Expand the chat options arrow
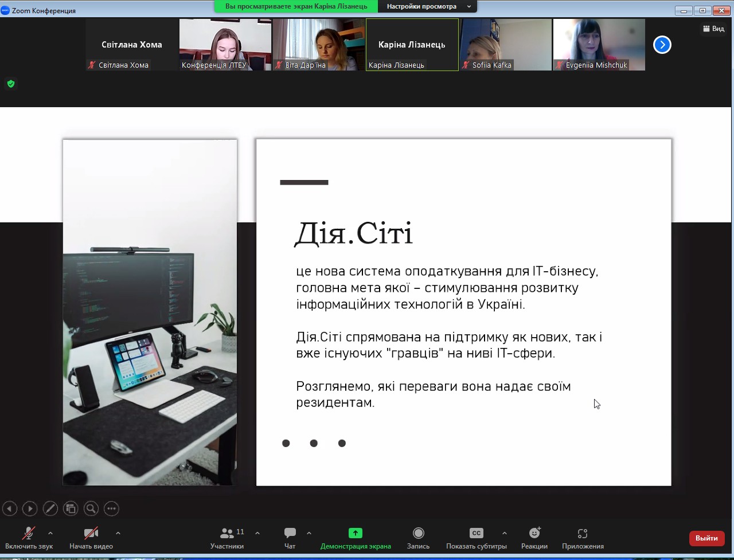The image size is (734, 560). [x=309, y=533]
